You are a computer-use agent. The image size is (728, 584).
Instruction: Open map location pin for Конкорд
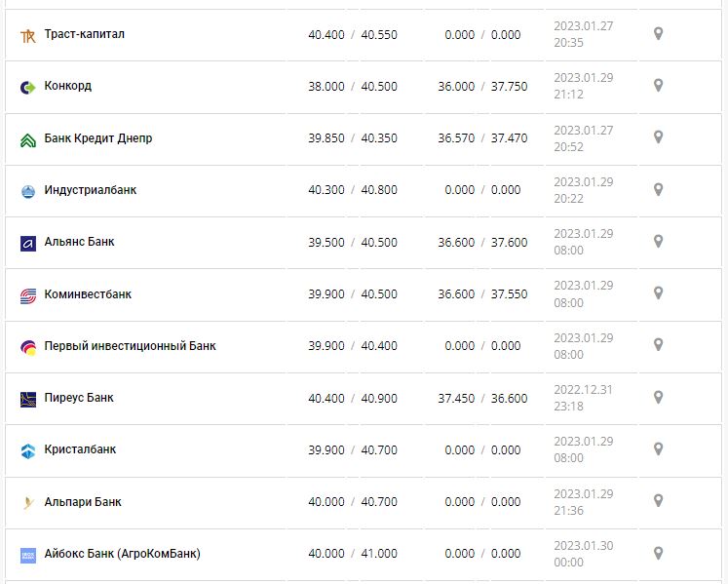pos(658,86)
